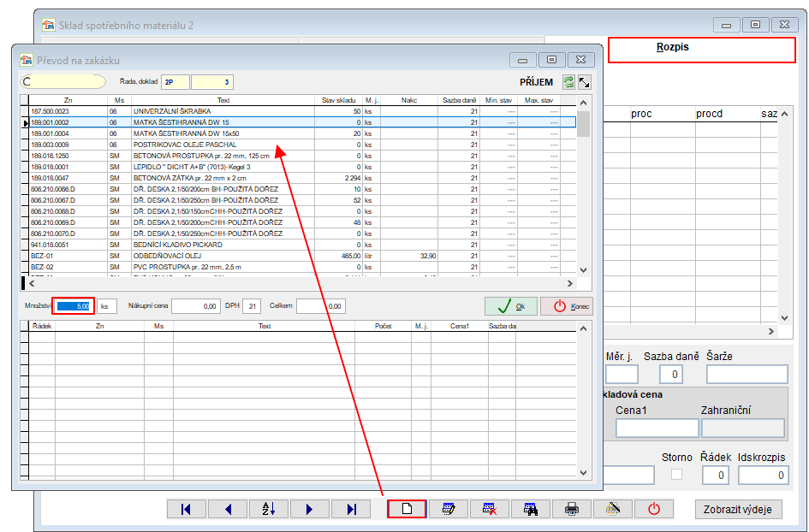
Task: Confirm with the Ok button
Action: tap(511, 306)
